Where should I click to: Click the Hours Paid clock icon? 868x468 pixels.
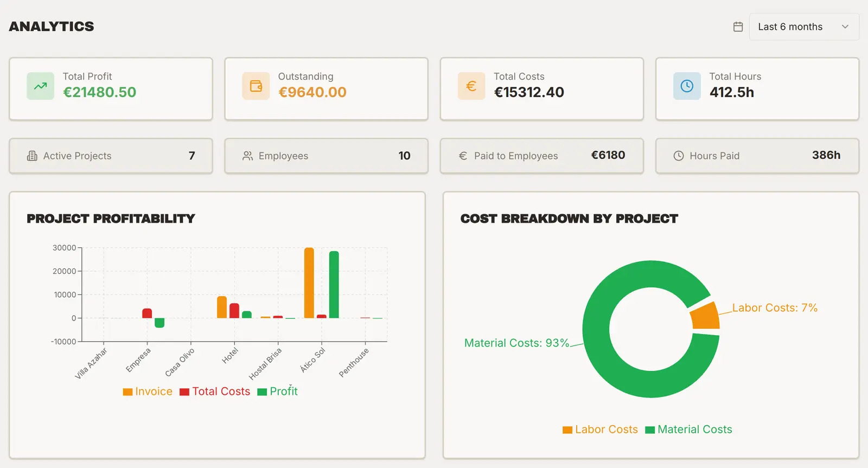pos(679,156)
